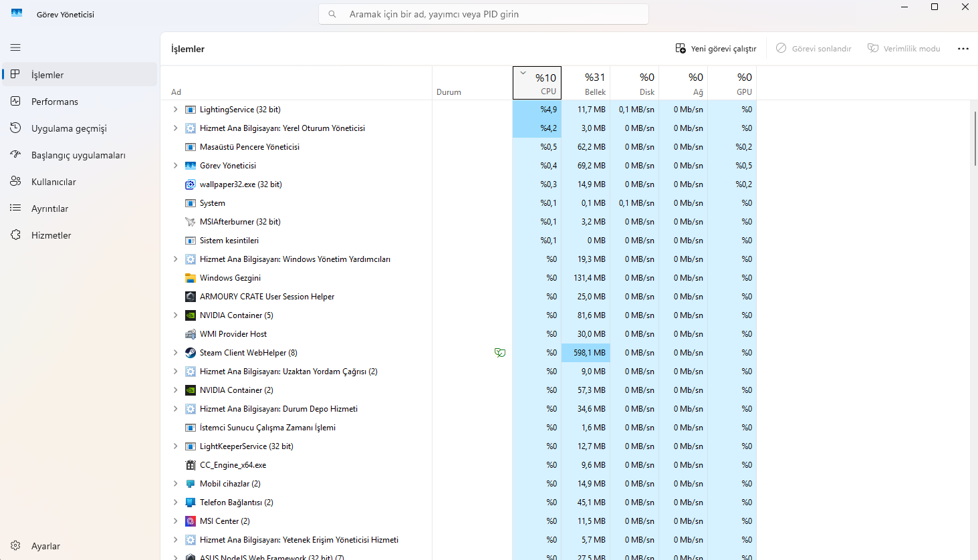Click the System process icon
The image size is (978, 560).
[x=191, y=203]
